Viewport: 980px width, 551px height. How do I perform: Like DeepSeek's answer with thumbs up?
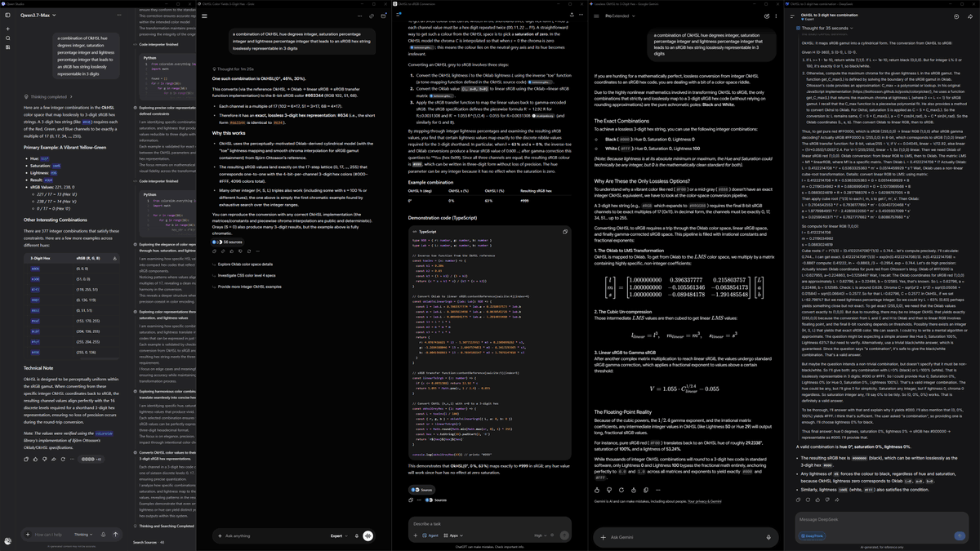pos(816,500)
